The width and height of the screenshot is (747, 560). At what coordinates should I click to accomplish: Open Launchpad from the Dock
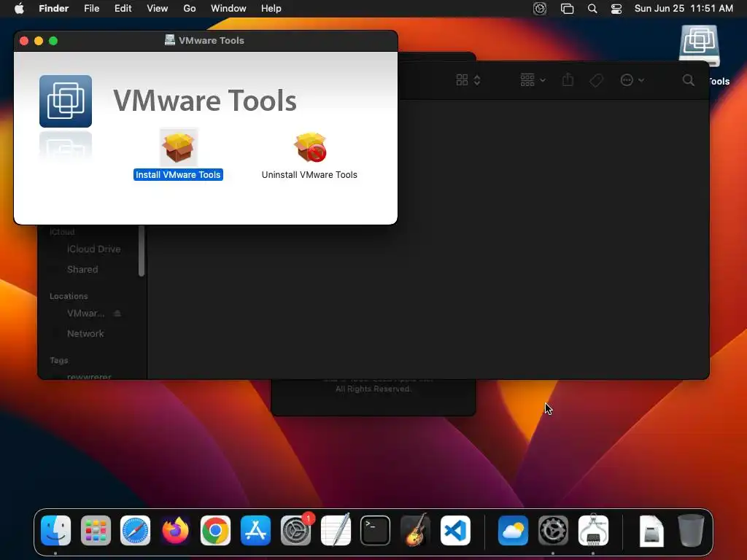[96, 530]
